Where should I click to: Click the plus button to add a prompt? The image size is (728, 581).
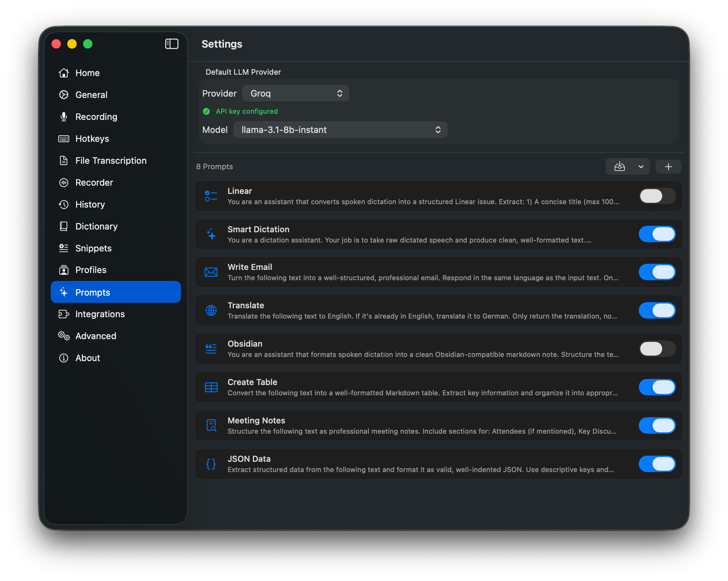(668, 166)
